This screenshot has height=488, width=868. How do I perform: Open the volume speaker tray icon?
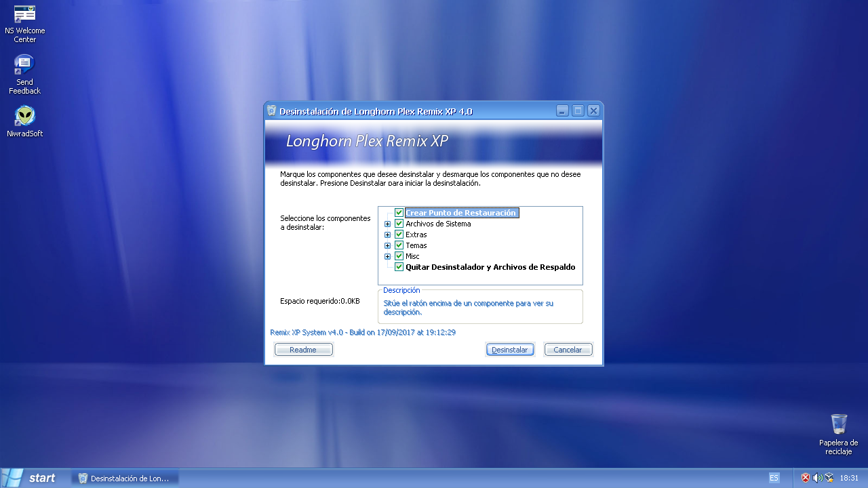click(817, 478)
